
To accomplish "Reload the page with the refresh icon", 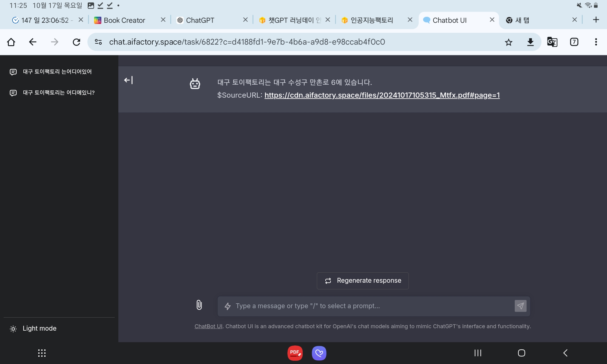I will pos(76,42).
